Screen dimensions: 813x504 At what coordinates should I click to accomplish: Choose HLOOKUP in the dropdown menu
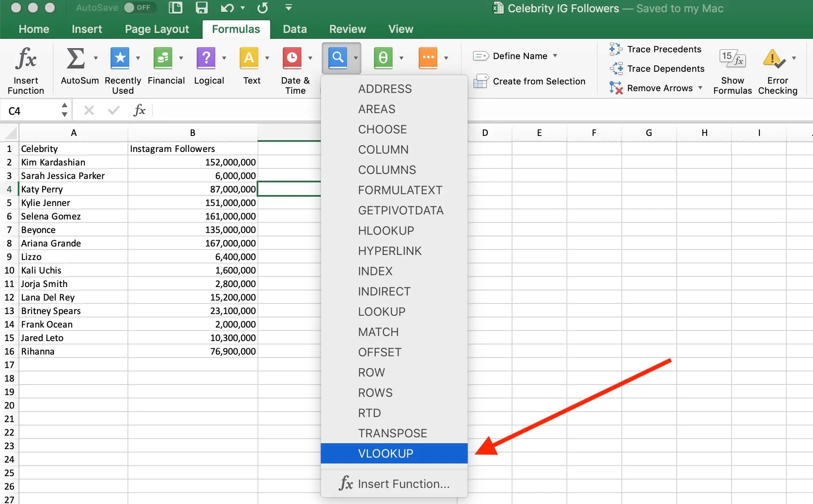tap(386, 230)
